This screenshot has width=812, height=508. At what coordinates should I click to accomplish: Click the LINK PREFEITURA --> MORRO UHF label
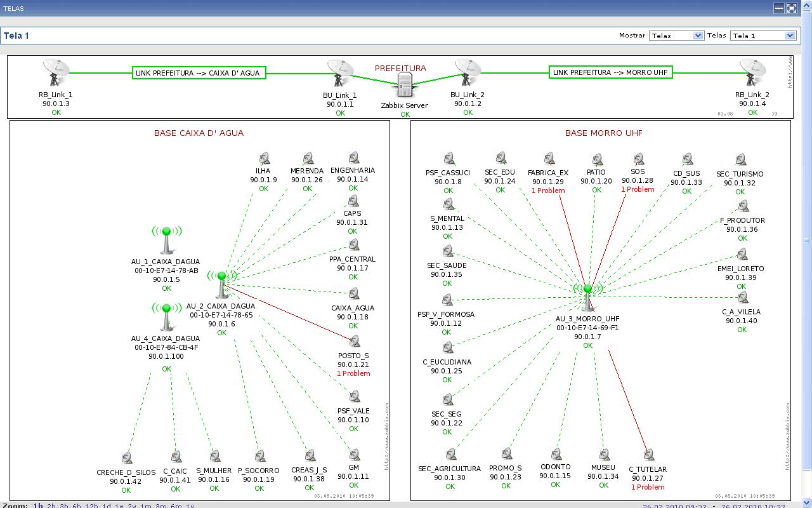pyautogui.click(x=610, y=72)
